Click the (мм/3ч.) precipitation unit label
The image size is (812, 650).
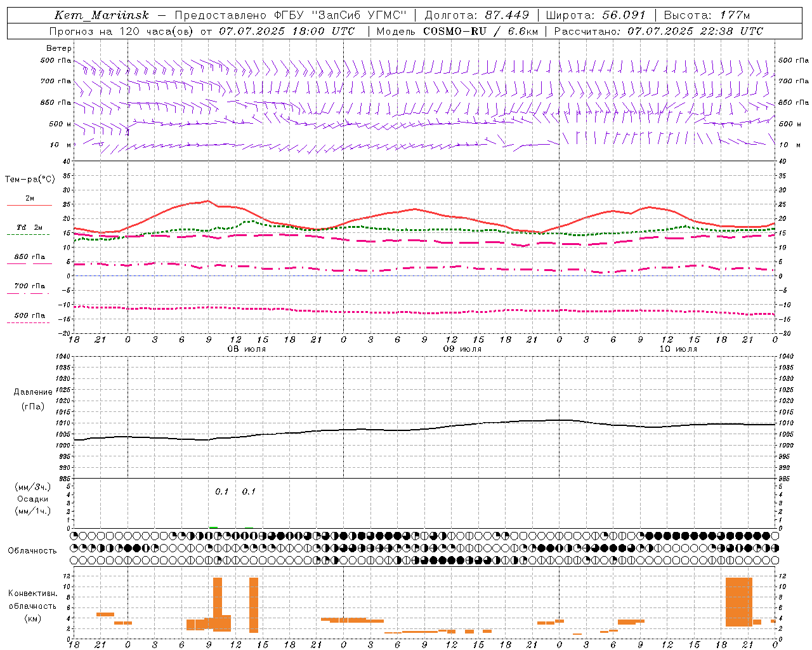(33, 487)
